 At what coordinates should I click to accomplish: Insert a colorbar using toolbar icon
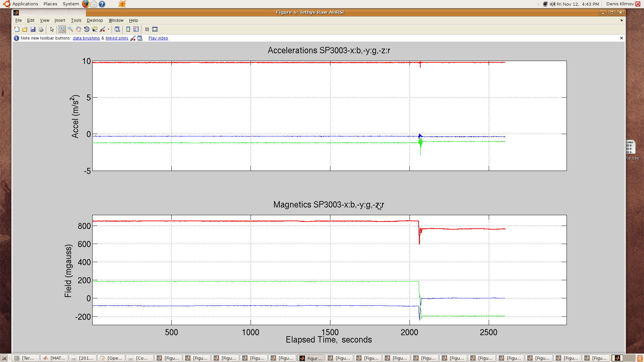(x=128, y=29)
